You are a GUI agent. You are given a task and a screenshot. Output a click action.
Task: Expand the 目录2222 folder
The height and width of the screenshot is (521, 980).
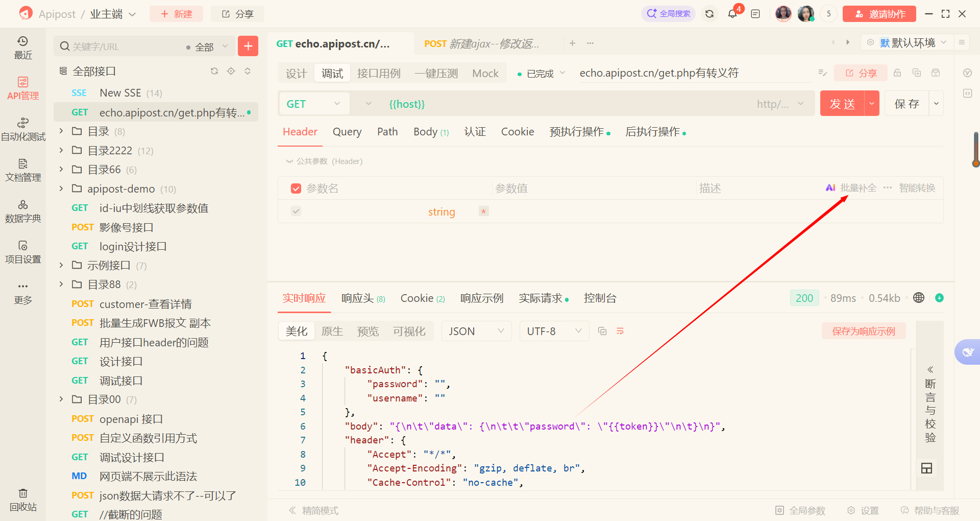click(61, 150)
